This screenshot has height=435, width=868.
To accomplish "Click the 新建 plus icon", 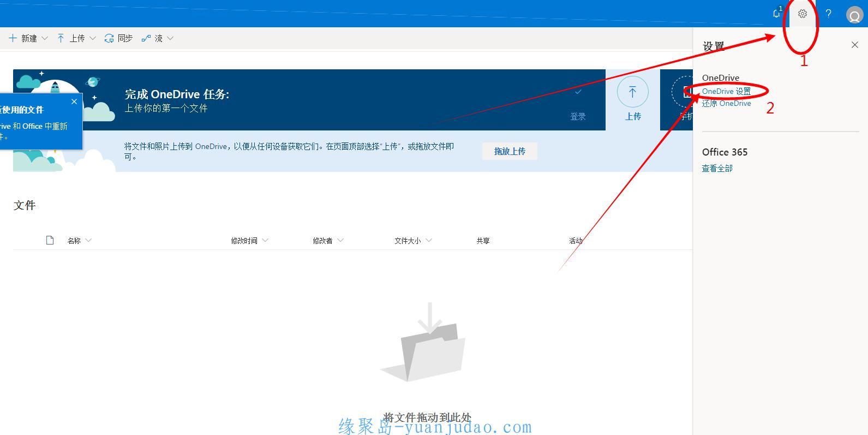I will [13, 38].
